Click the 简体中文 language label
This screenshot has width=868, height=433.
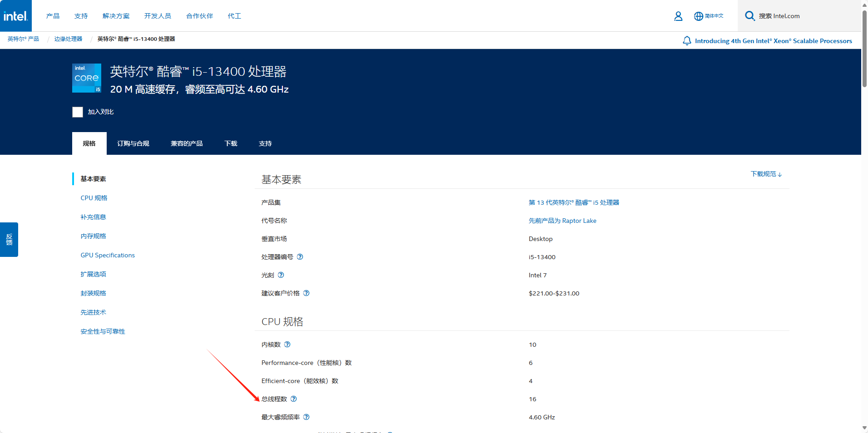[714, 16]
